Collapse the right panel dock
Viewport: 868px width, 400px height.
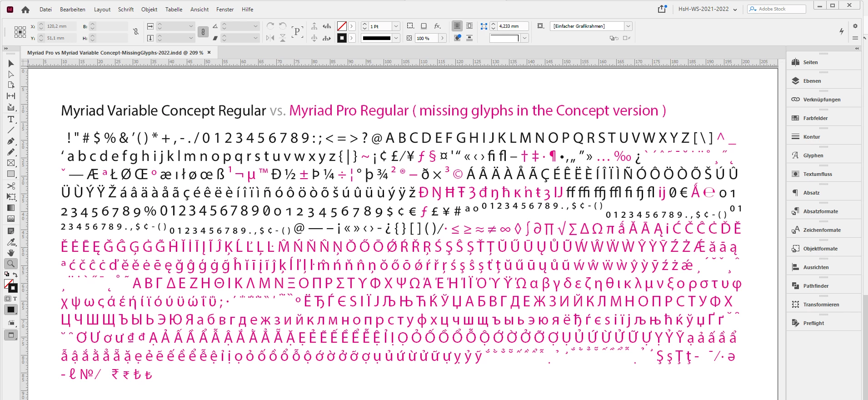(857, 48)
